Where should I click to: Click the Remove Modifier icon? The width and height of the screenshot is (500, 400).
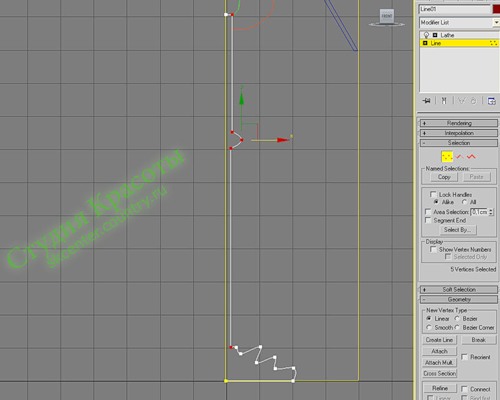pos(473,101)
